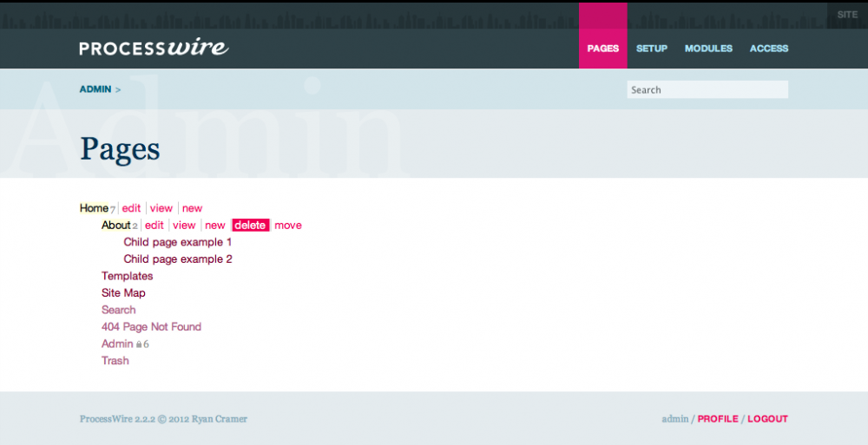Click edit link next to Home
Viewport: 868px width, 445px height.
[131, 208]
